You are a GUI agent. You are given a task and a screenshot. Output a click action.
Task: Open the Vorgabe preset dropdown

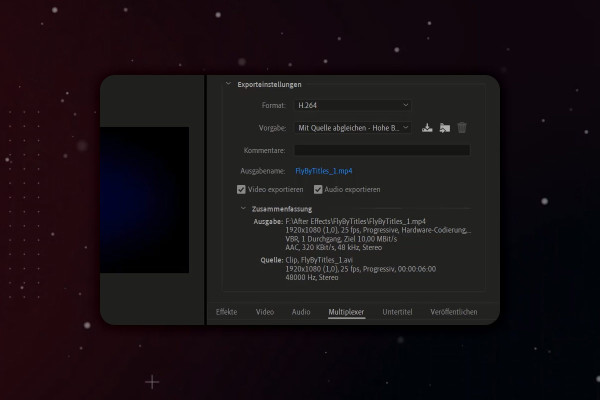click(x=352, y=128)
